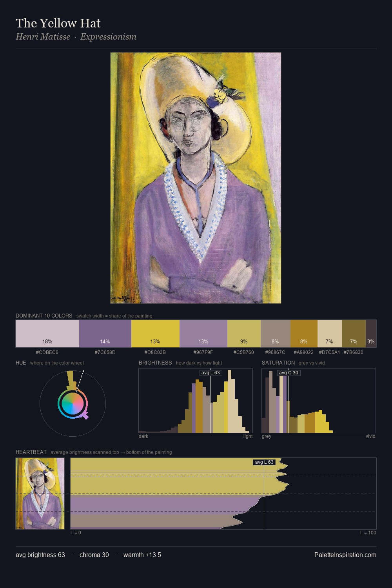Screen dimensions: 392x588
Task: Click the hue color wheel
Action: click(x=73, y=403)
